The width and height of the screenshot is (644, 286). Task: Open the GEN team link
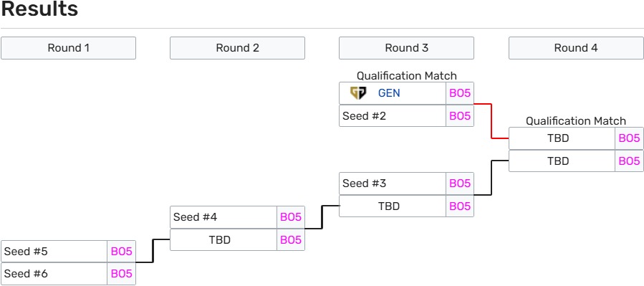tap(389, 93)
